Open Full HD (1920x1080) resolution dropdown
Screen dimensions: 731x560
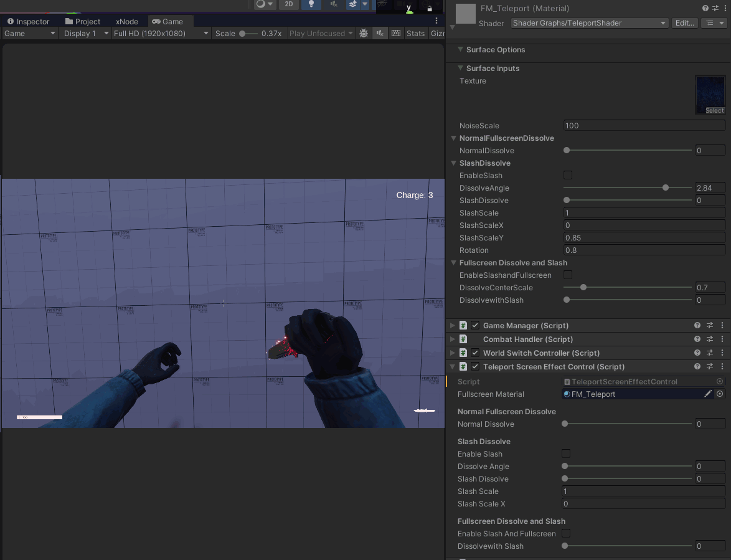(x=161, y=33)
